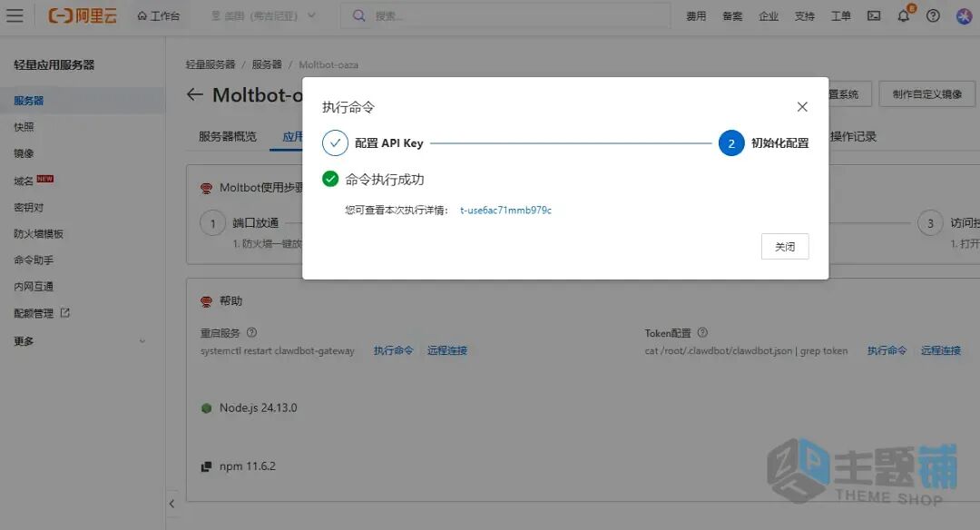This screenshot has height=530, width=980.
Task: Click the Alibaba Cloud logo
Action: coord(83,15)
